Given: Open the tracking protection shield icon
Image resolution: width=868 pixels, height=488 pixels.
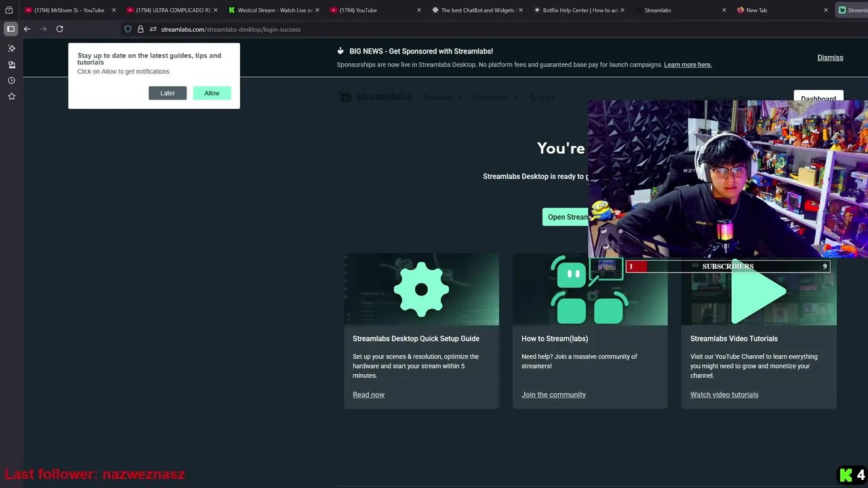Looking at the screenshot, I should (127, 29).
